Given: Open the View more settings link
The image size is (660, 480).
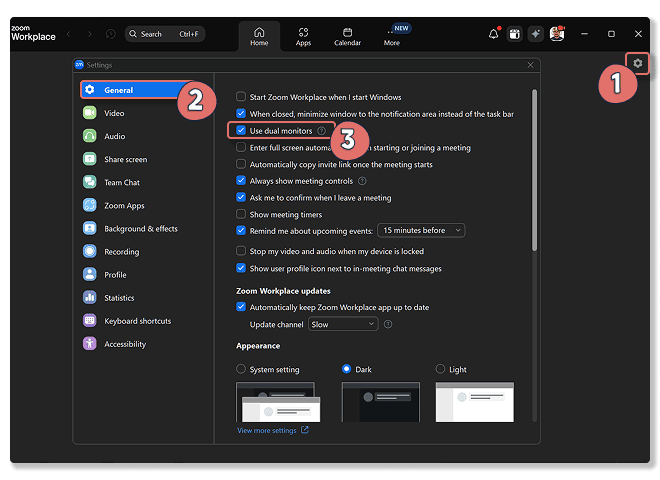Looking at the screenshot, I should point(267,430).
